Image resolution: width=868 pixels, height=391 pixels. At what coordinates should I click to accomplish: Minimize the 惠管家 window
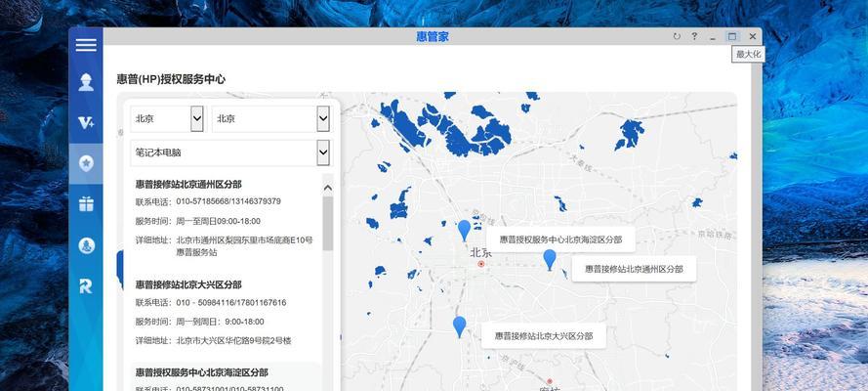(x=713, y=37)
